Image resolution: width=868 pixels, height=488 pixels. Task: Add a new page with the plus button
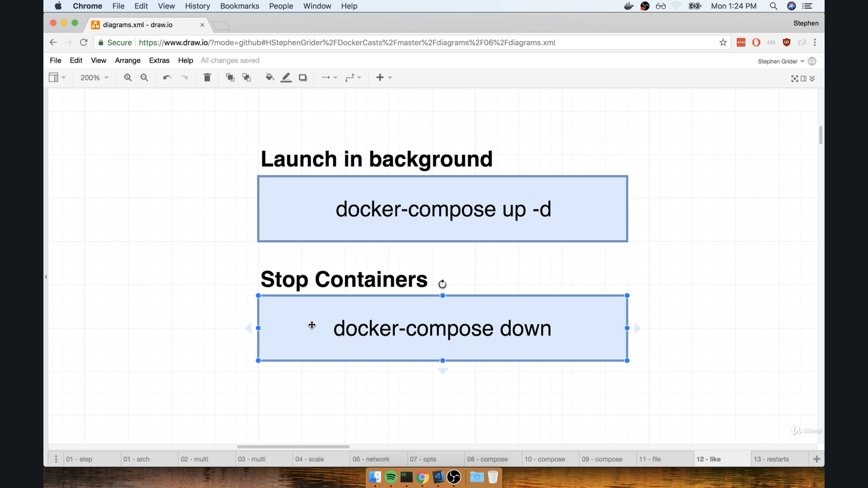(817, 459)
